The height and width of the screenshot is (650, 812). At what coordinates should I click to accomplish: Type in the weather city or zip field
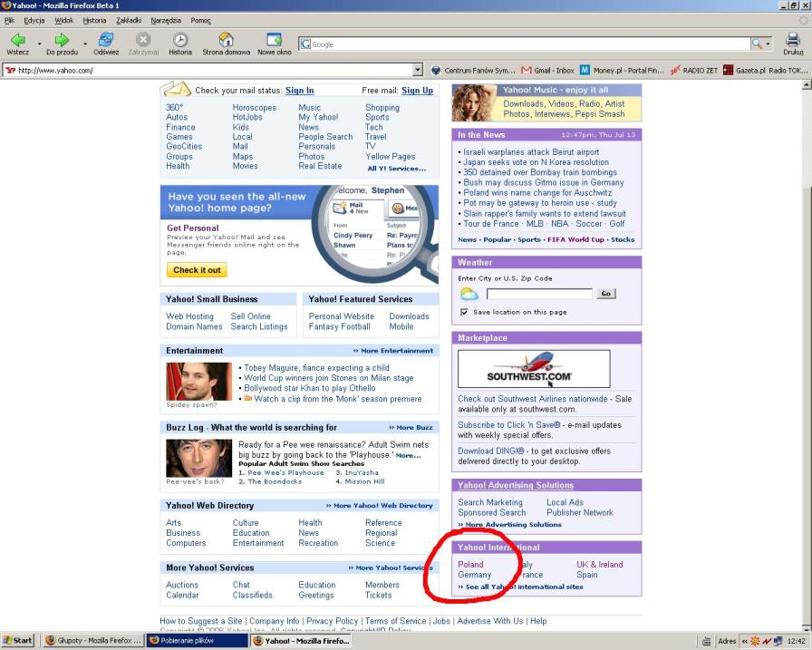tap(538, 294)
